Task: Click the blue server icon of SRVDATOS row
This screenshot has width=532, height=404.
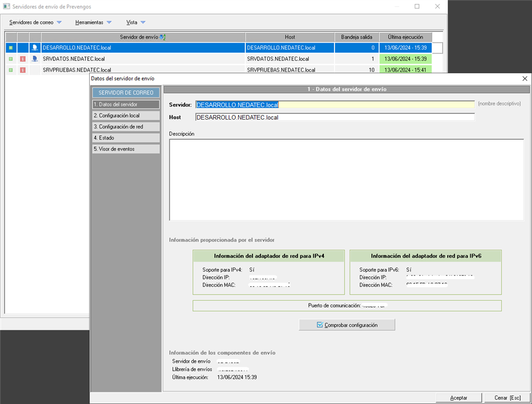Action: coord(35,59)
